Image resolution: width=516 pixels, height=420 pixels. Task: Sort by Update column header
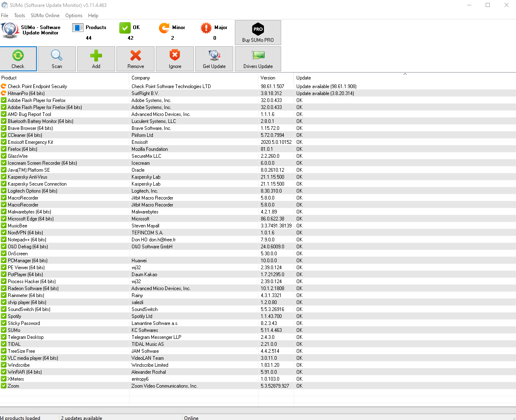point(405,78)
